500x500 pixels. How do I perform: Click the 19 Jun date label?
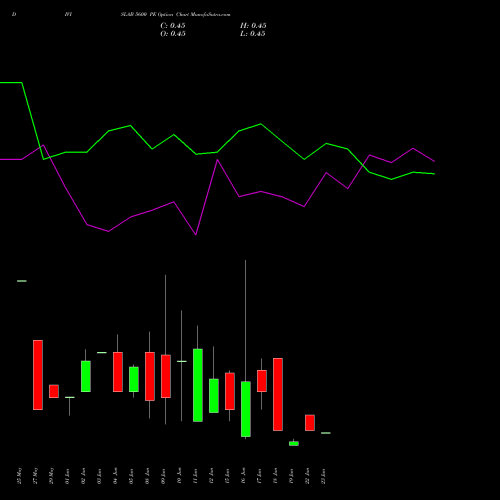tap(291, 476)
